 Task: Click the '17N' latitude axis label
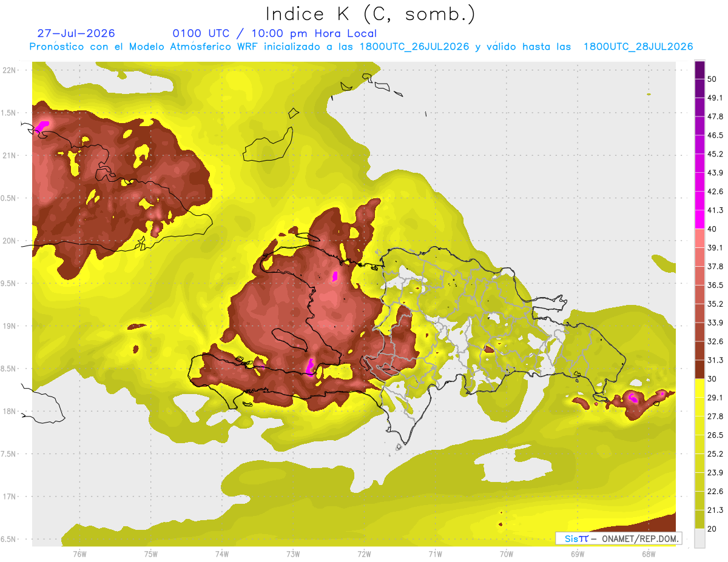8,497
